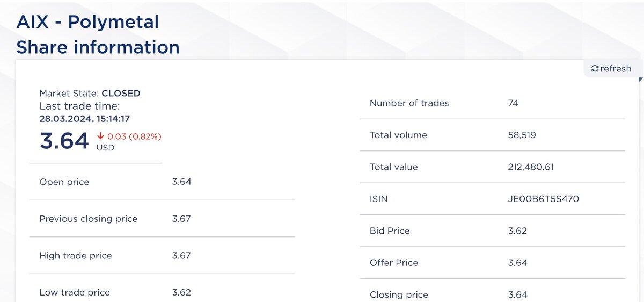Click the circular arrows refresh icon

595,69
